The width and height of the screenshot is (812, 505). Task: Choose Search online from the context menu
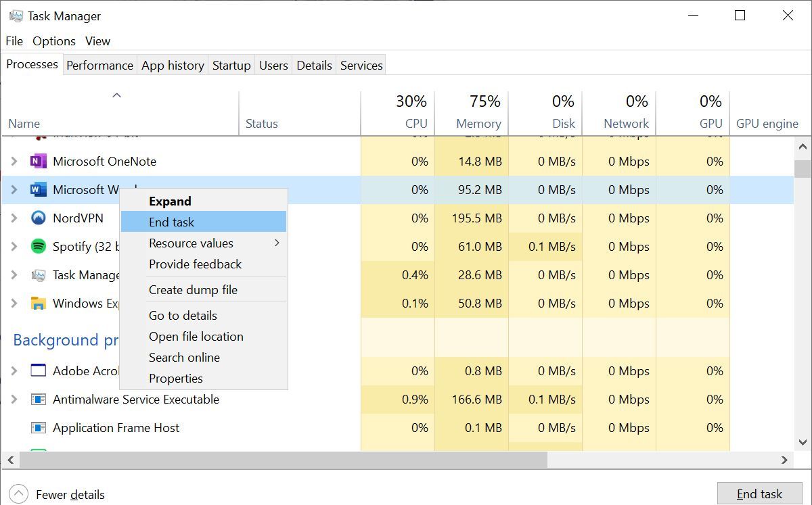[184, 357]
